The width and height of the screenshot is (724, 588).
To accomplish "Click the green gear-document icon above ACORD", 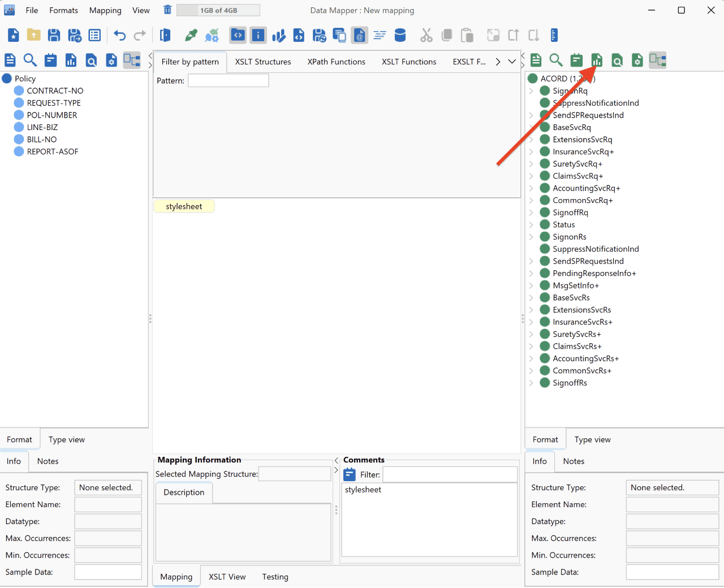I will point(637,60).
